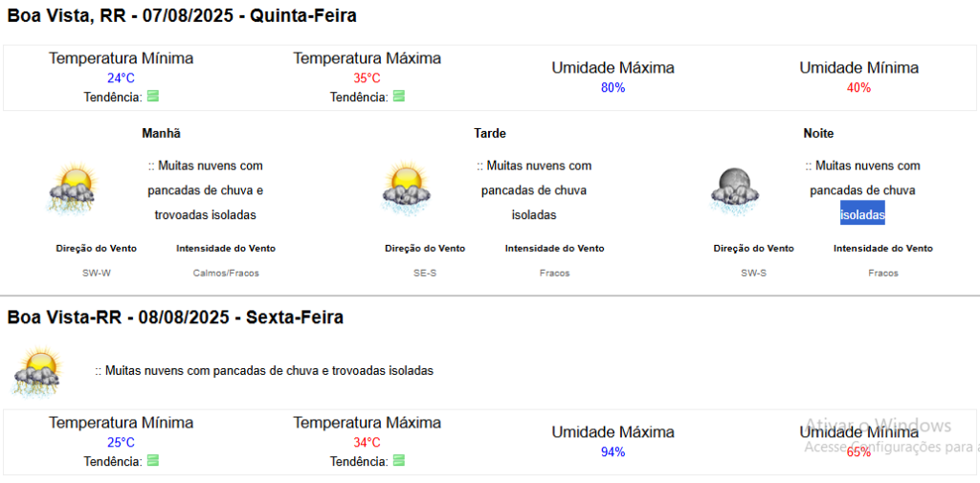980x483 pixels.
Task: Select the Tarde period heading
Action: [x=490, y=133]
